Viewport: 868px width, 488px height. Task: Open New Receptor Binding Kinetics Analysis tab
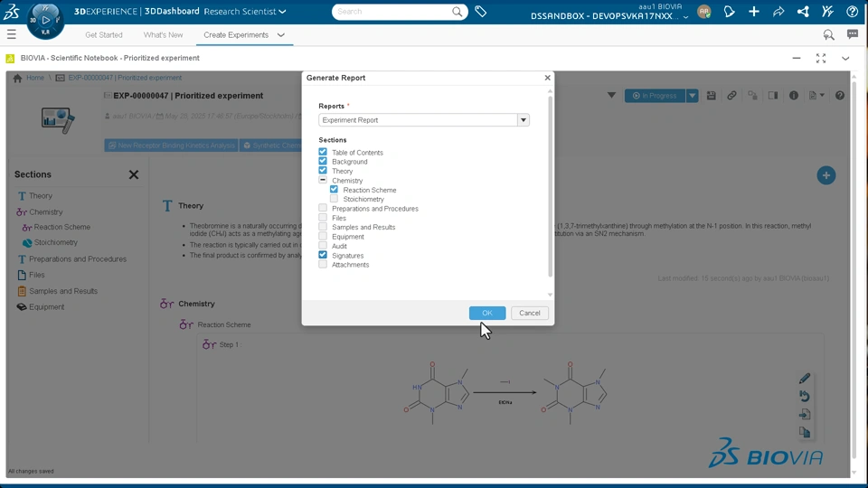171,145
